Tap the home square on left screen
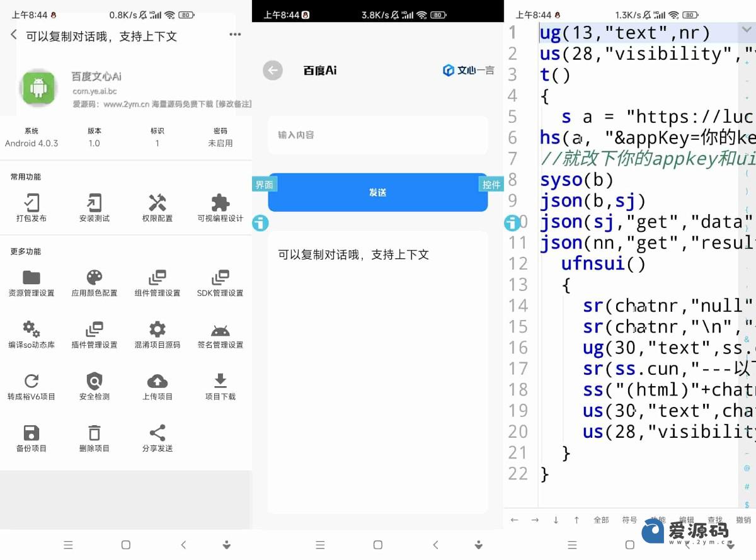The height and width of the screenshot is (560, 756). tap(126, 545)
